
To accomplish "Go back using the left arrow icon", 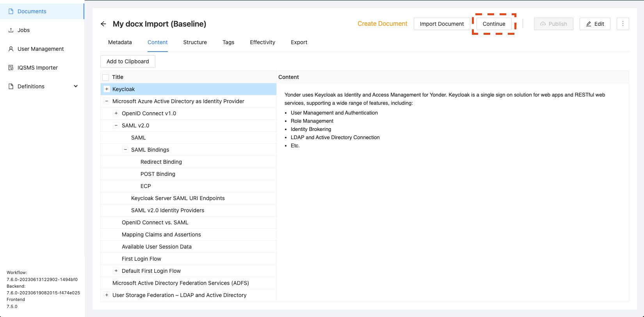I will click(x=103, y=24).
